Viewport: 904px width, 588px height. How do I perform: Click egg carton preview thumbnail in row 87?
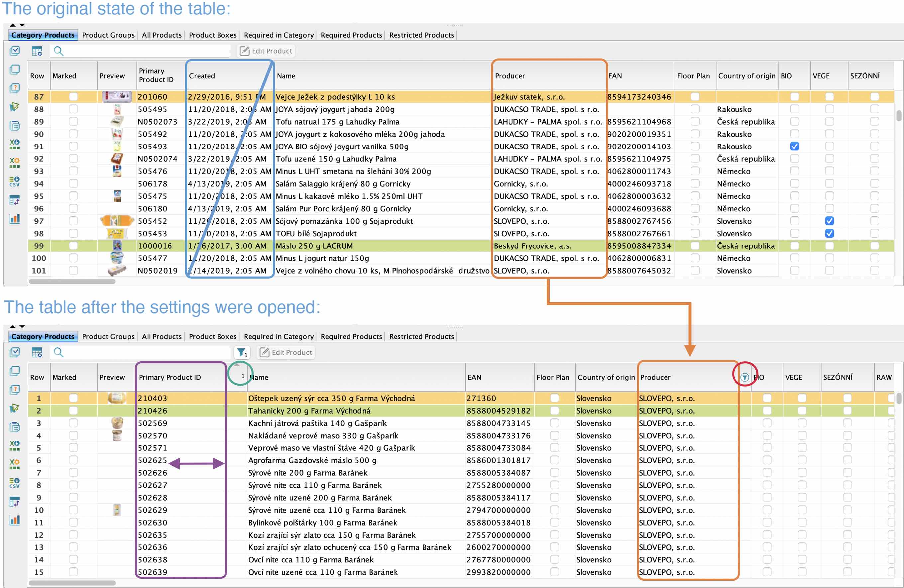pos(117,96)
